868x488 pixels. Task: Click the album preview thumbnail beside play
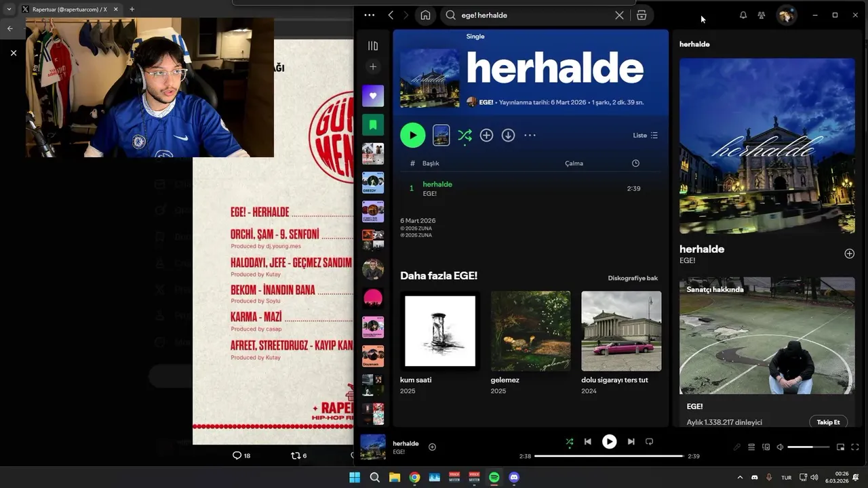pyautogui.click(x=441, y=135)
